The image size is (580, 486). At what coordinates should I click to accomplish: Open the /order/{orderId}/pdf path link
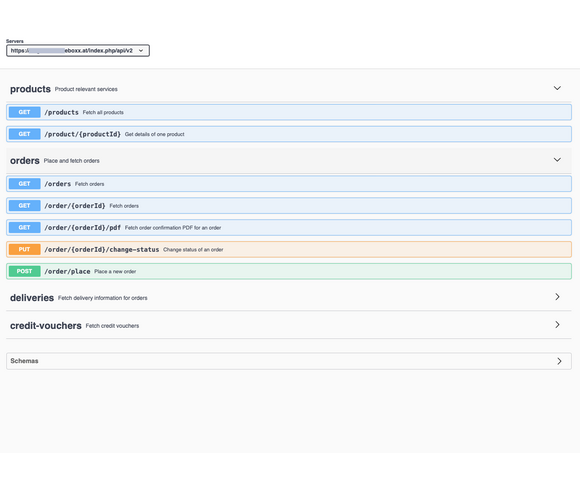click(x=82, y=227)
